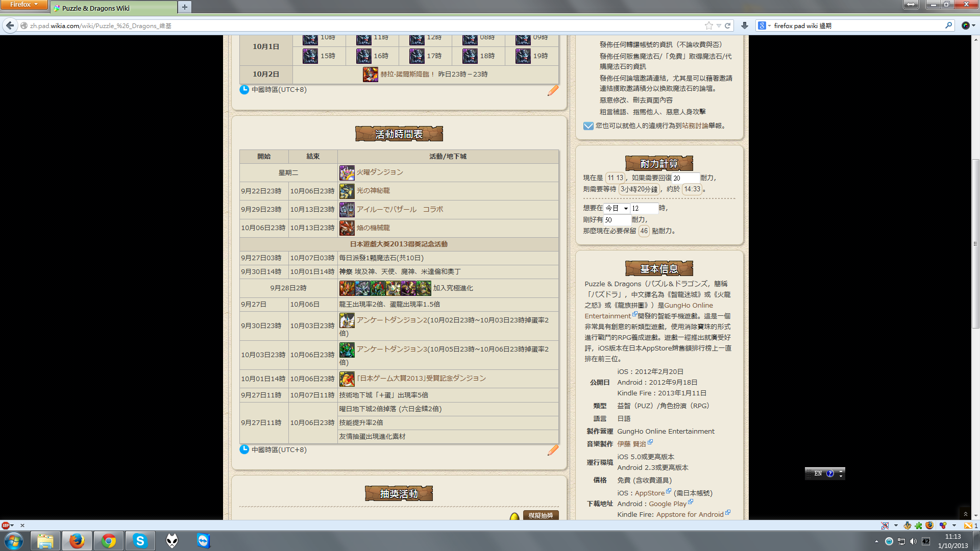Click the 加入究極進化 text
This screenshot has height=551, width=980.
point(453,288)
